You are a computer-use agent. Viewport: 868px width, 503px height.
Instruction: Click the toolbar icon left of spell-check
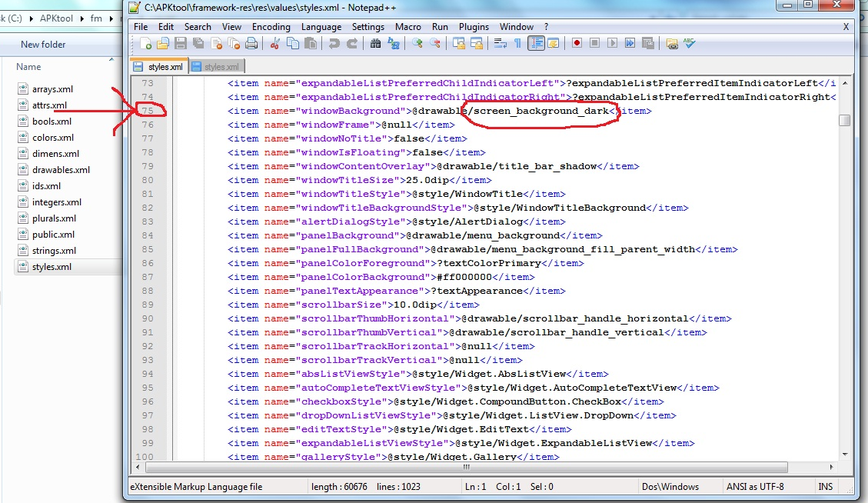coord(672,43)
